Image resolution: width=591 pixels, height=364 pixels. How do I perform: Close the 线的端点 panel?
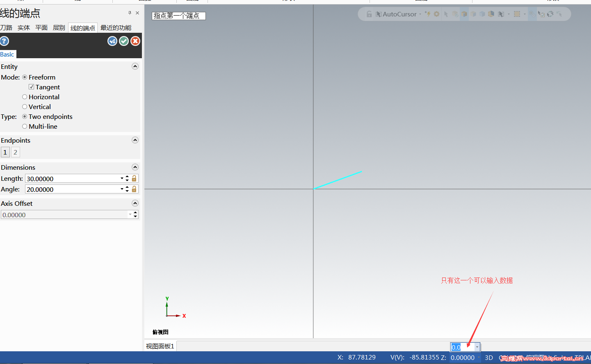137,13
